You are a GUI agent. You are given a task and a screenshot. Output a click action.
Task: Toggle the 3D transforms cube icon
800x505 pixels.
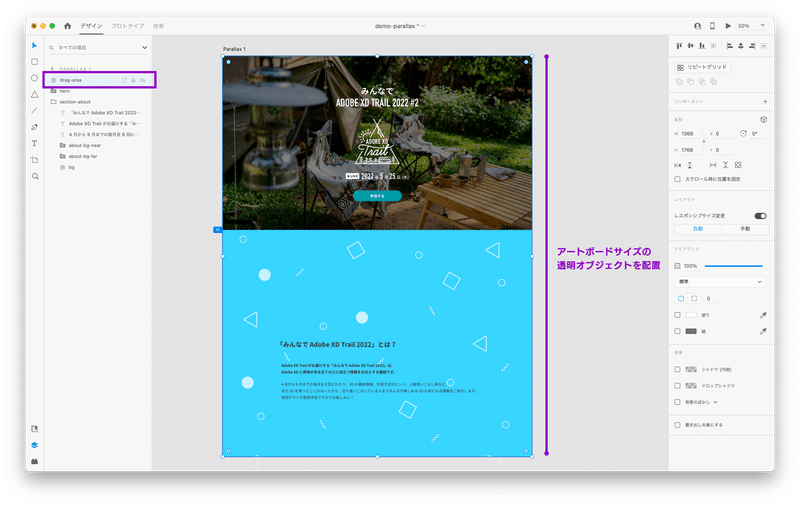(763, 119)
